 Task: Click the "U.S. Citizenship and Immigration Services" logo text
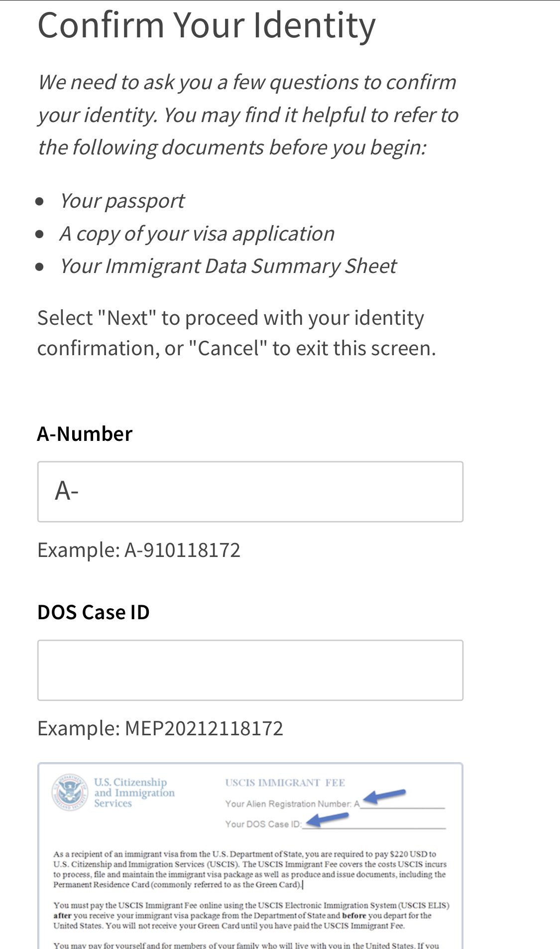[134, 793]
